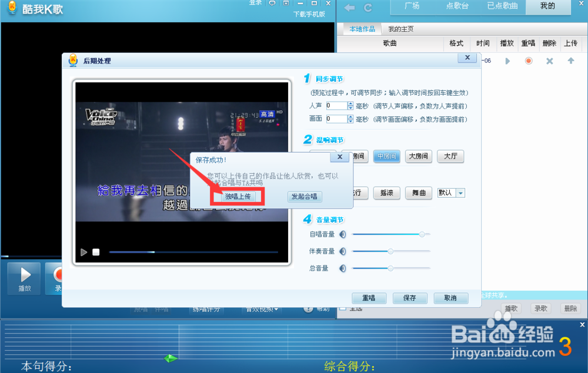Click the 时间 column header
Image resolution: width=588 pixels, height=373 pixels.
click(x=483, y=43)
